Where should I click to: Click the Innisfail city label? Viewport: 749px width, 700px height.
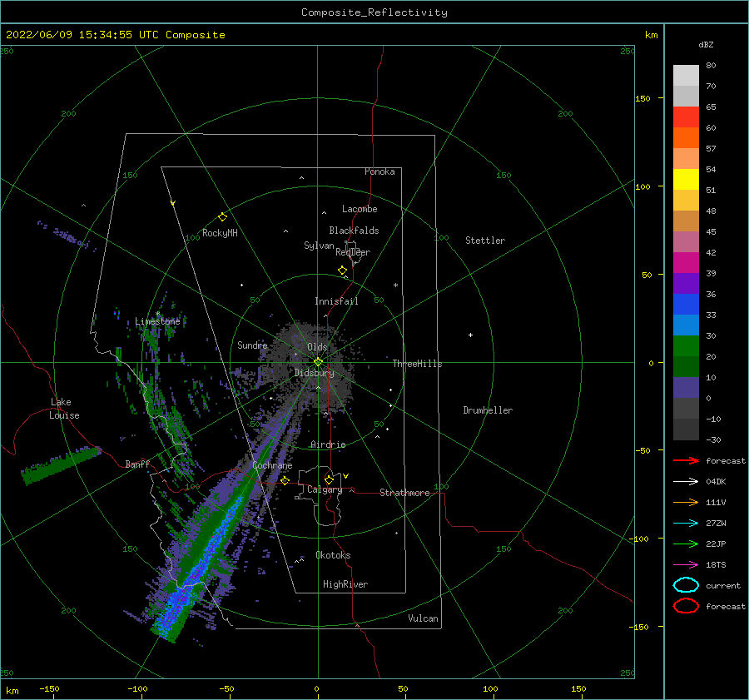click(x=336, y=301)
